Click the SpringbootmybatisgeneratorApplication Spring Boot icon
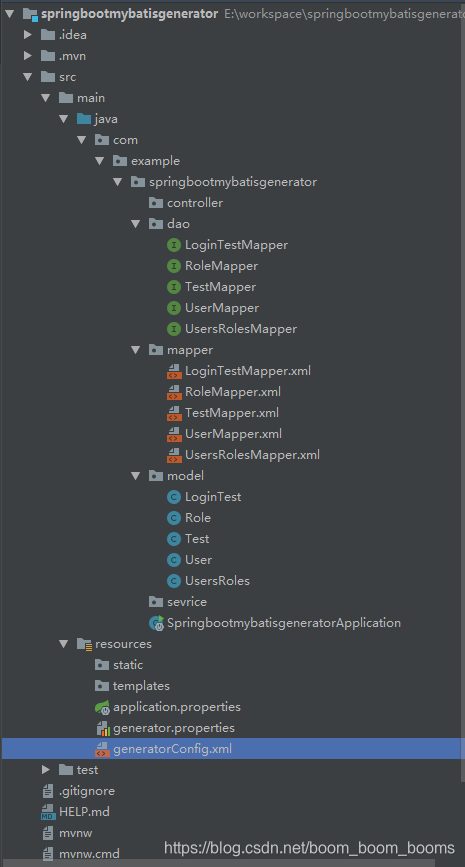Image resolution: width=465 pixels, height=867 pixels. [156, 623]
